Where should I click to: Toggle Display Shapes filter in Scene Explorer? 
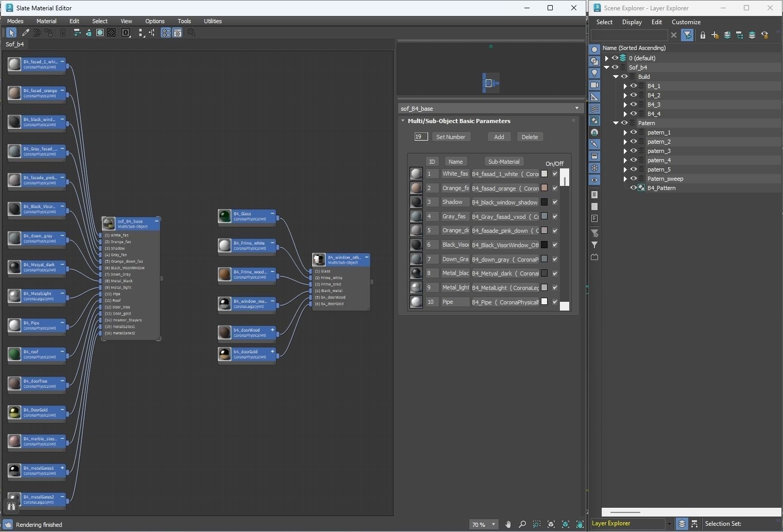pos(594,61)
